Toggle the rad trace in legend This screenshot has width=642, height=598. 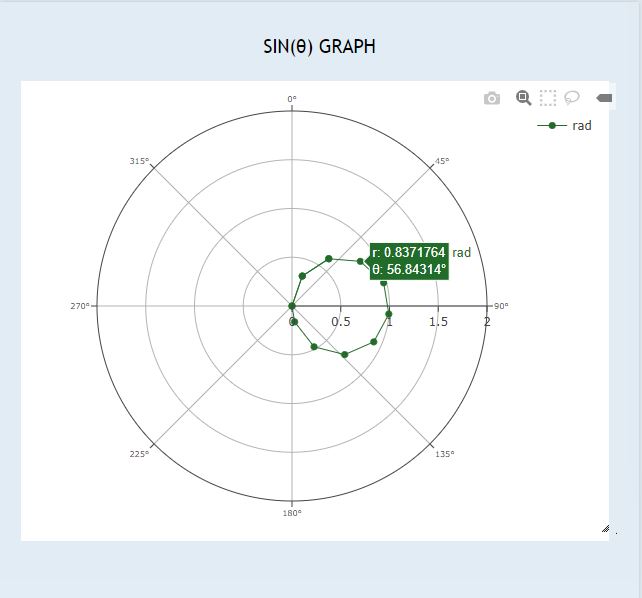[581, 126]
